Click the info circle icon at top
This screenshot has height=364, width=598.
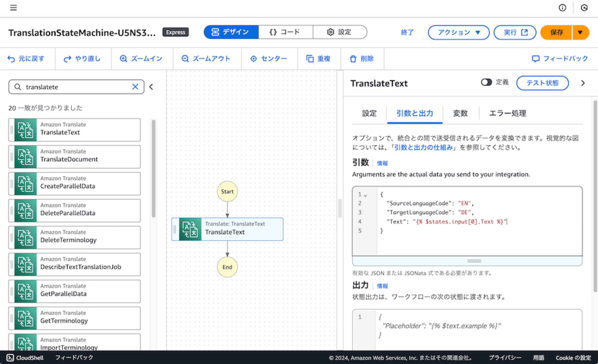[x=562, y=8]
